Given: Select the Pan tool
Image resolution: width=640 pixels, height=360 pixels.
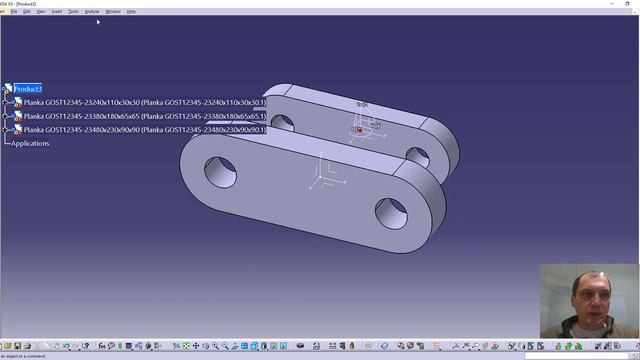Looking at the screenshot, I should coord(196,346).
